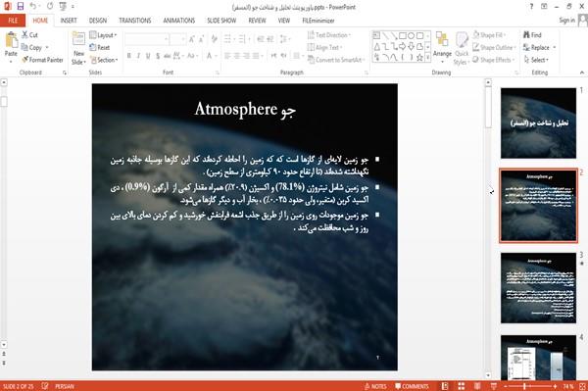
Task: Switch to the DESIGN tab
Action: pos(98,21)
